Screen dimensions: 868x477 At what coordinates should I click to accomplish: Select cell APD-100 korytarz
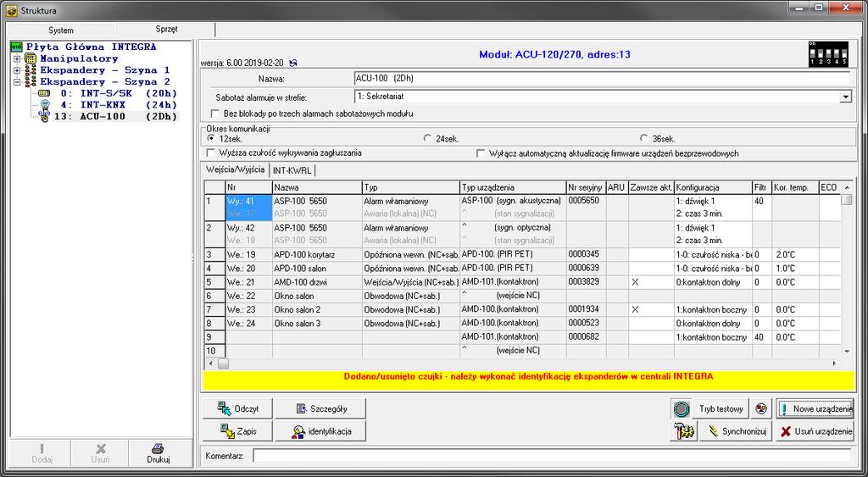pyautogui.click(x=317, y=255)
